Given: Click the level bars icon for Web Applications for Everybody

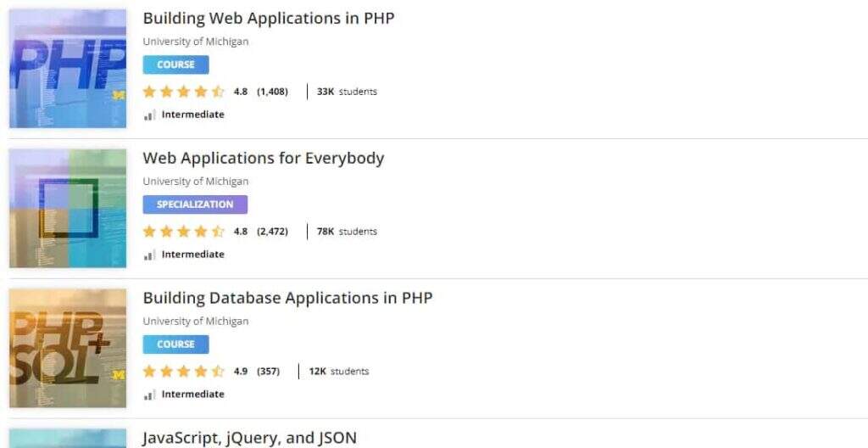Looking at the screenshot, I should [149, 255].
